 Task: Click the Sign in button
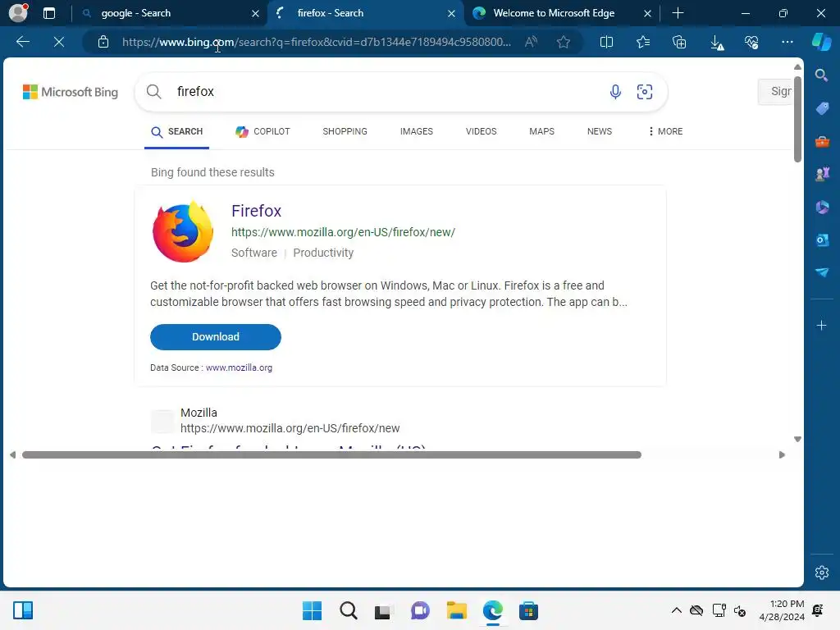[776, 92]
